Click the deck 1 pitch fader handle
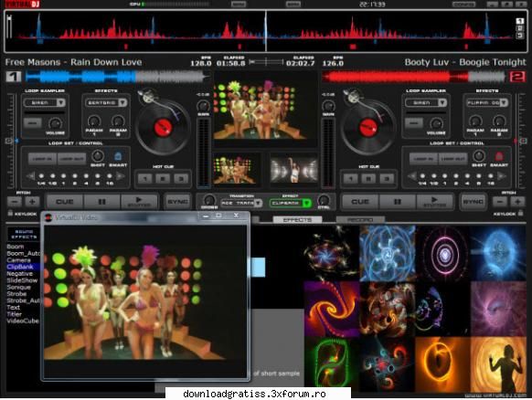This screenshot has width=532, height=400. click(x=9, y=141)
